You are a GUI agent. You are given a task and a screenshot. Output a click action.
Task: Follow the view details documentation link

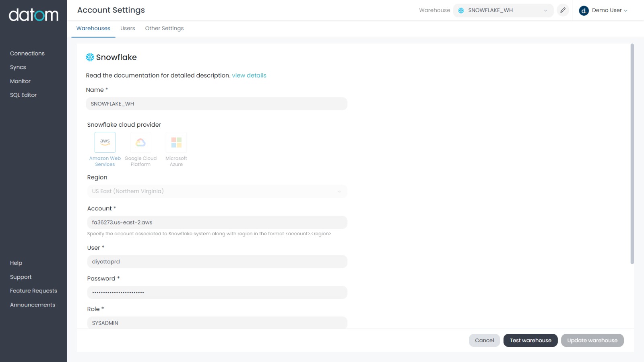(x=249, y=76)
